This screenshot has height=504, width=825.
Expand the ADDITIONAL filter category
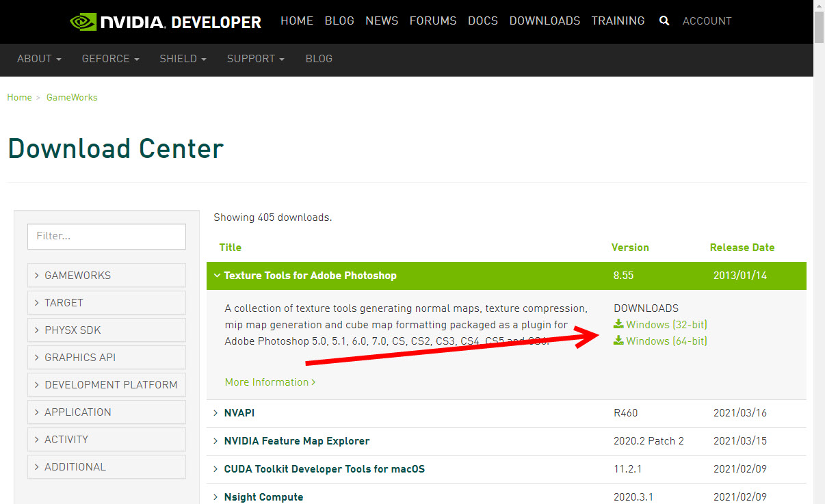click(107, 466)
